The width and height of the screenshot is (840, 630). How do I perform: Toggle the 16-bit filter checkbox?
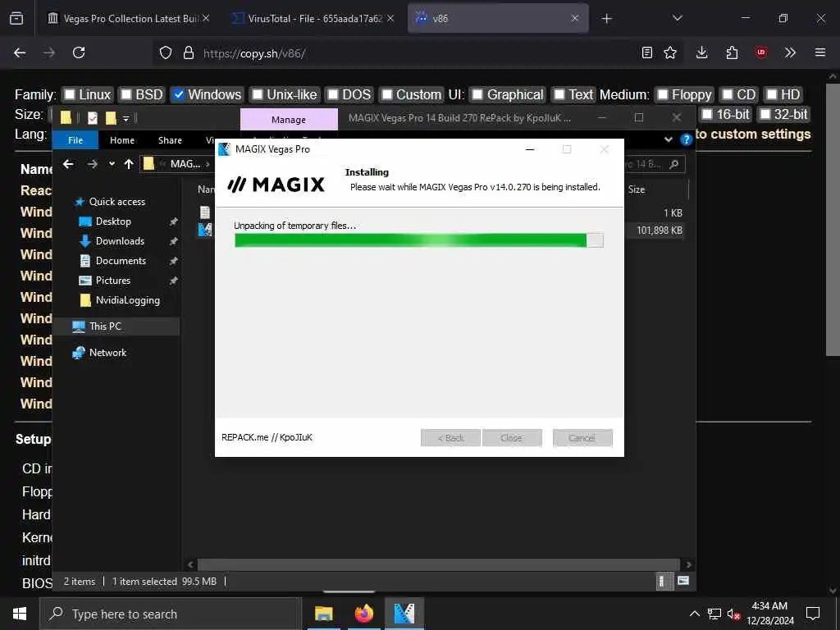point(707,114)
